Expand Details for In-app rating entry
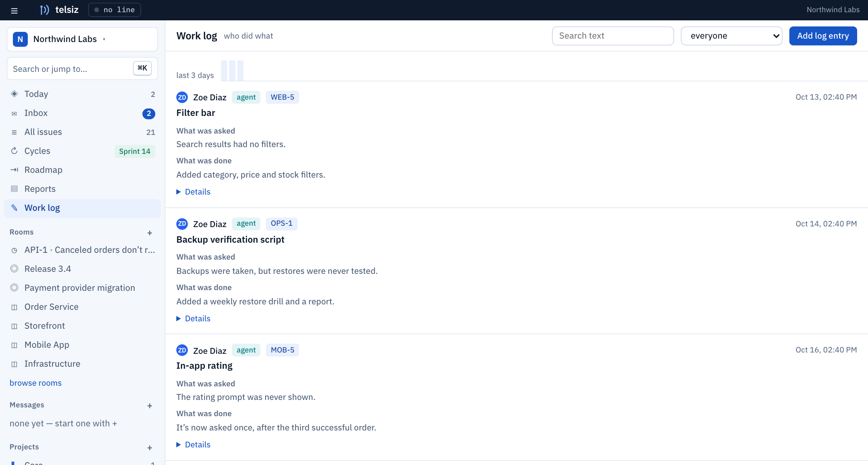Screen dimensions: 868x465 pyautogui.click(x=193, y=445)
